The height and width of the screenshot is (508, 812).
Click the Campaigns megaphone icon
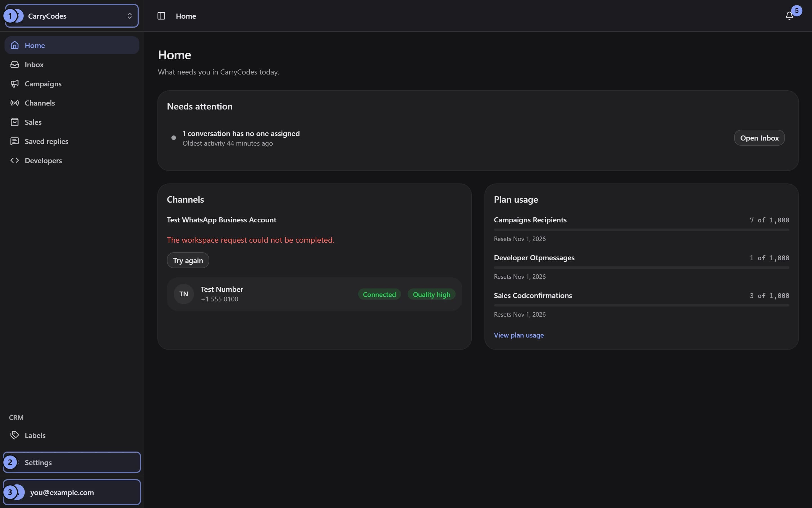point(14,83)
